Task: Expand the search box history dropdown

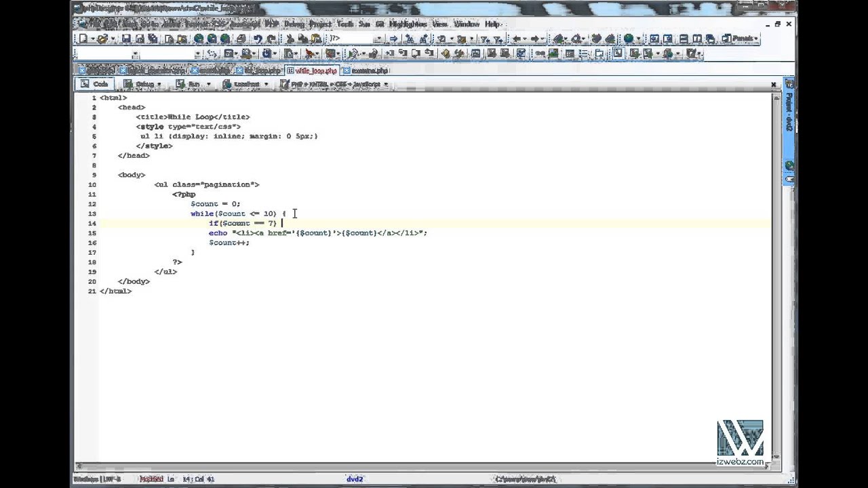Action: (378, 39)
